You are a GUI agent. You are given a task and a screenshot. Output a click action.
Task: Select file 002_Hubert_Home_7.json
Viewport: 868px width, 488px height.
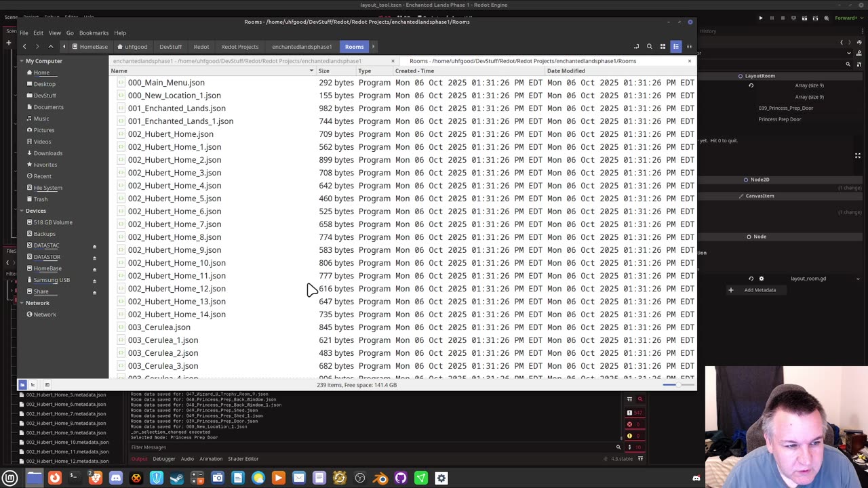click(174, 224)
